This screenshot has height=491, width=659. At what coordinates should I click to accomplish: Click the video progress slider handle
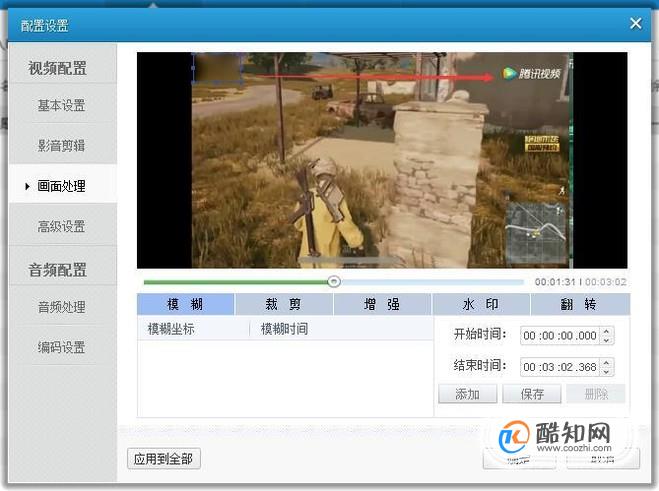tap(334, 282)
